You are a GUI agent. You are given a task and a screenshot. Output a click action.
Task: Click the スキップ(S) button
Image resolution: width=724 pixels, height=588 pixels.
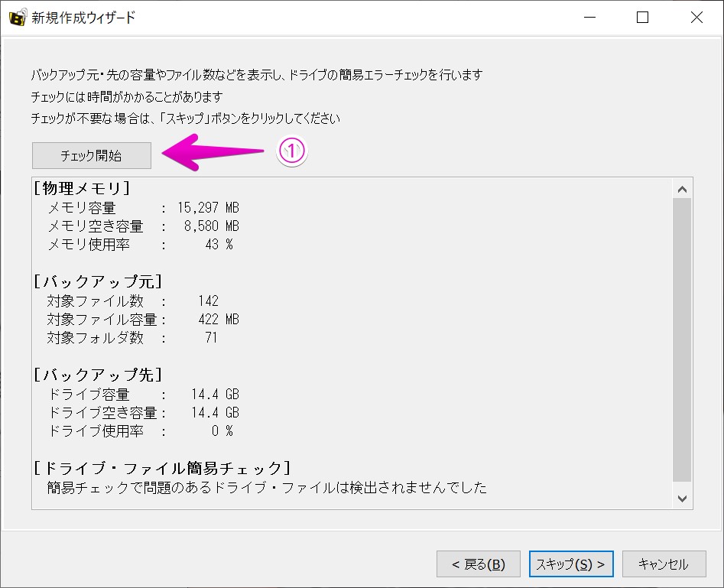(x=571, y=564)
